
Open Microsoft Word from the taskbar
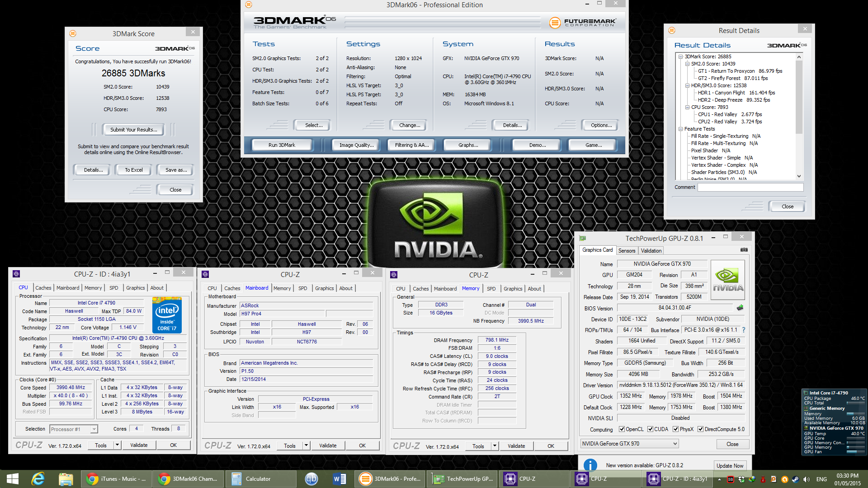339,479
